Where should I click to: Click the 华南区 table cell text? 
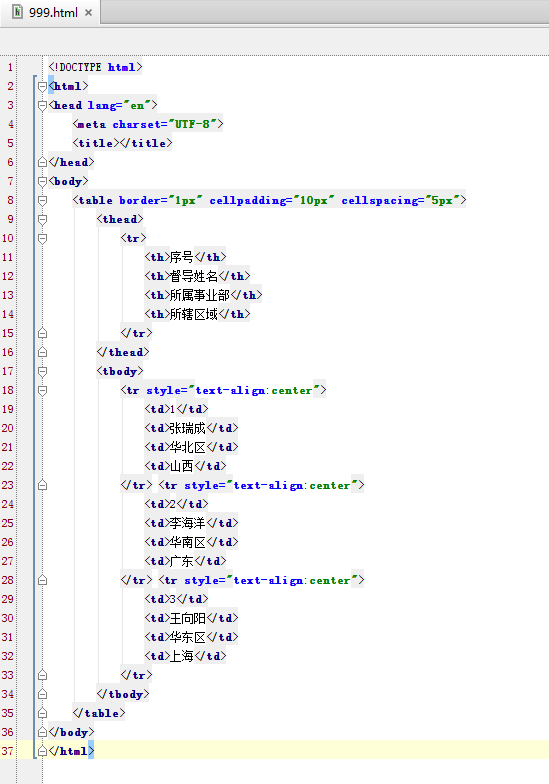[188, 542]
